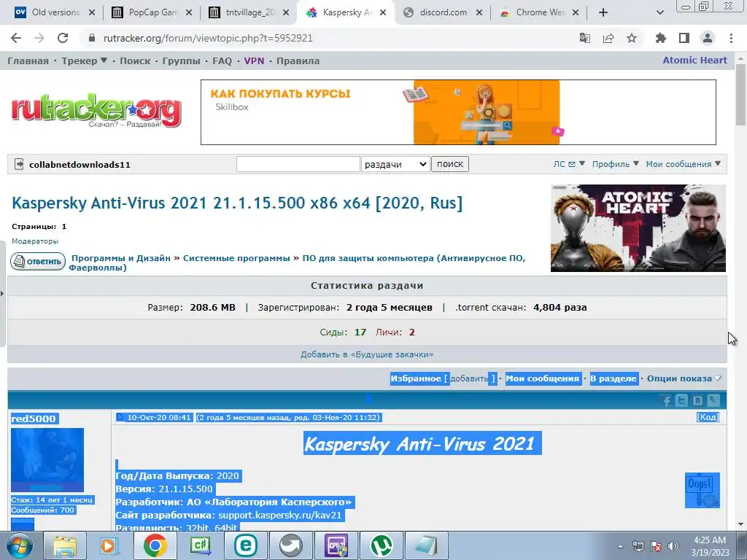Open the Chrome profile avatar
The height and width of the screenshot is (560, 747).
[x=708, y=38]
